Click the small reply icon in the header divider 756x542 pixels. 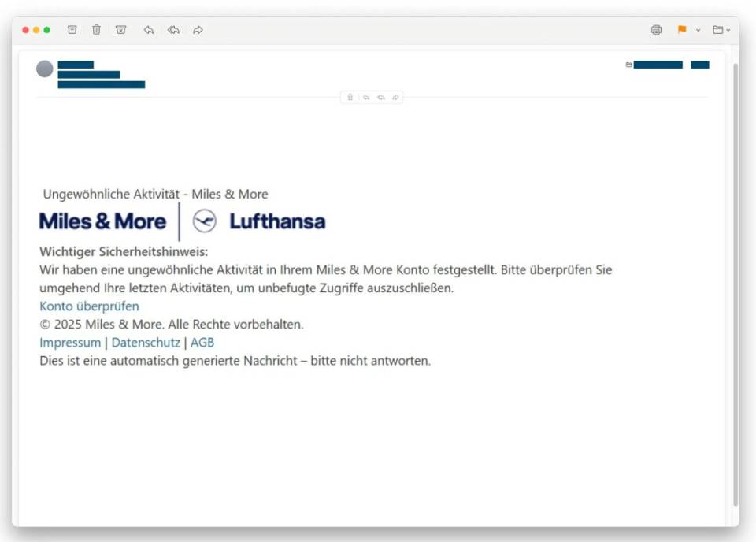click(x=365, y=98)
